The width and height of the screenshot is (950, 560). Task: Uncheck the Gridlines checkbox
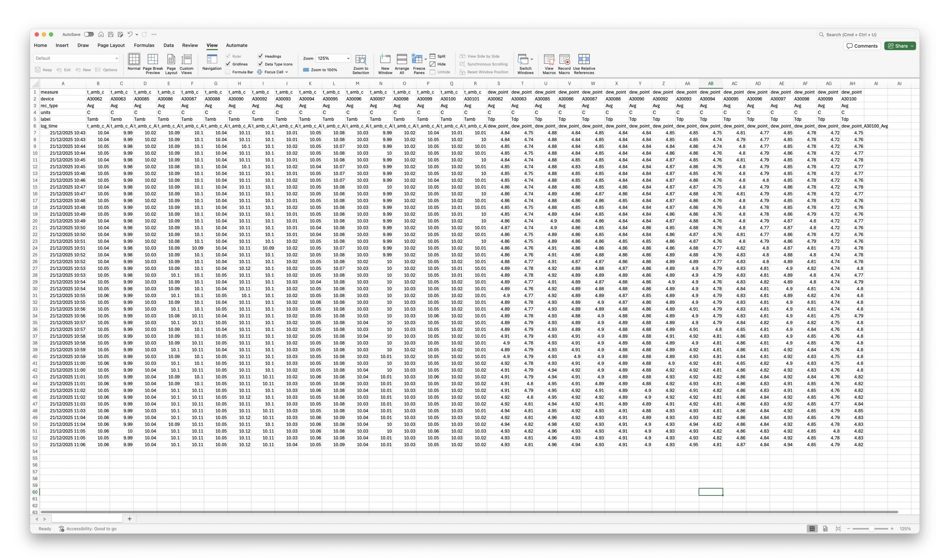coord(228,64)
